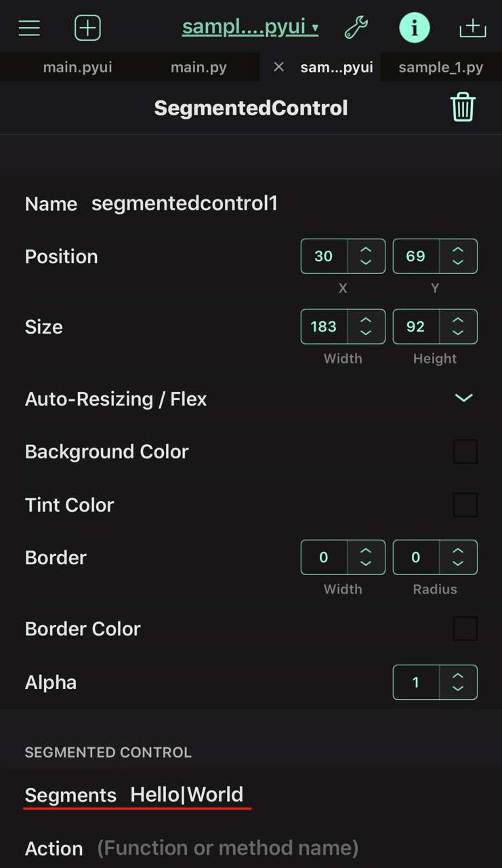Tap the info inspector icon

[x=414, y=28]
